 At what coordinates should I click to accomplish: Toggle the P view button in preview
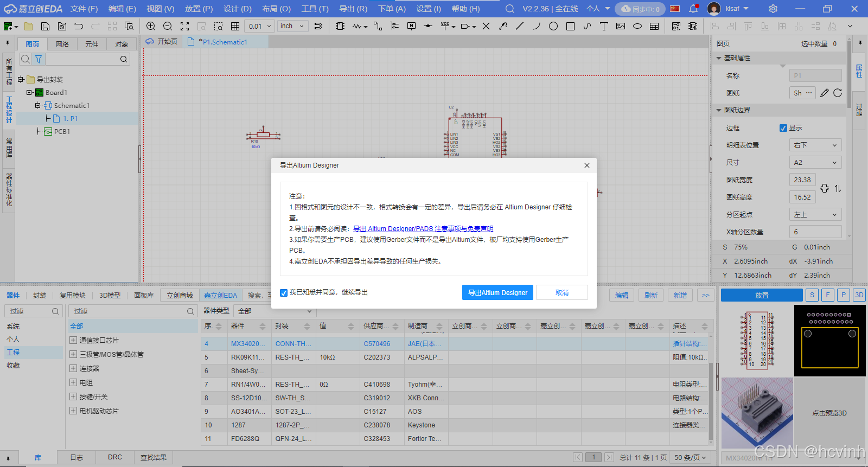point(843,295)
